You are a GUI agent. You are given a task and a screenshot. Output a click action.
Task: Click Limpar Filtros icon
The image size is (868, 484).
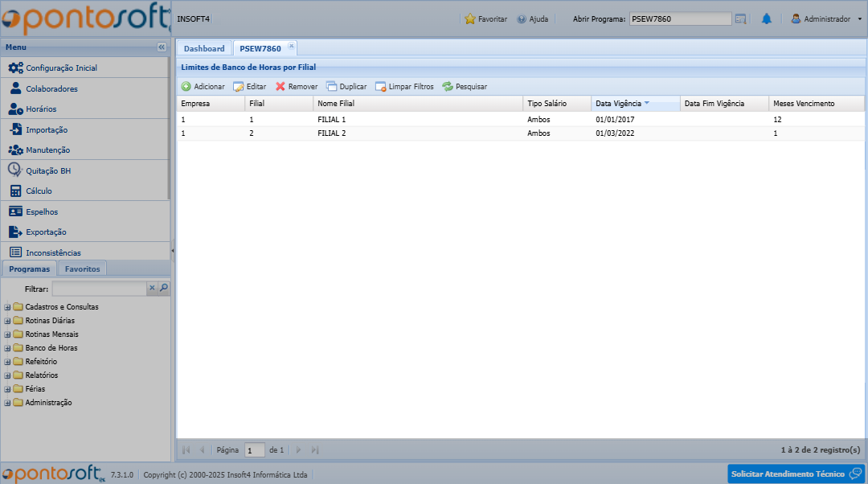tap(380, 87)
